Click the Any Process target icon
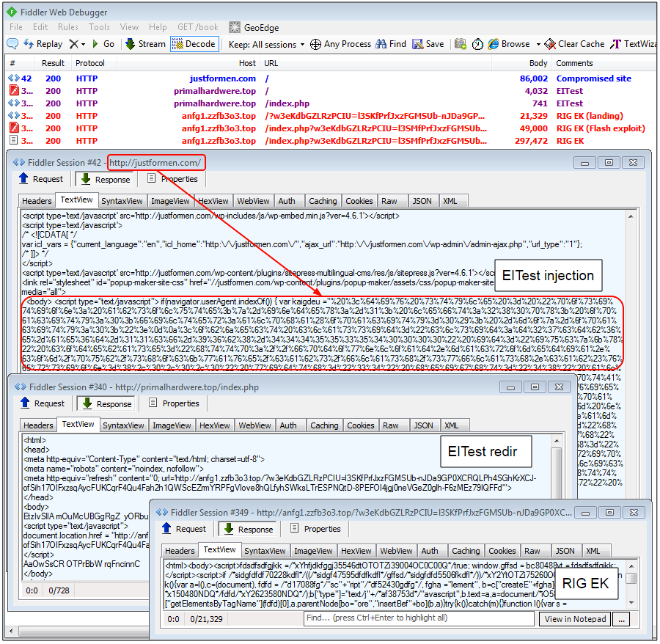This screenshot has width=660, height=644. 315,44
